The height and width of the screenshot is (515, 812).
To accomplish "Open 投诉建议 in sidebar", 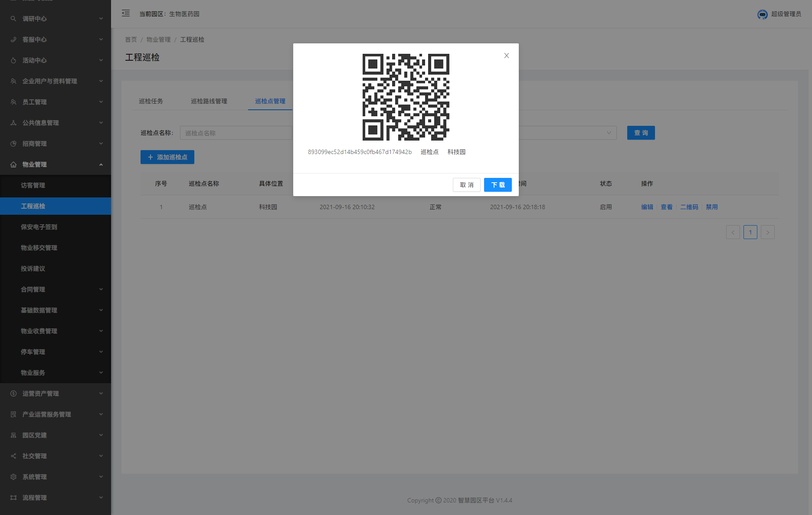I will (x=56, y=269).
